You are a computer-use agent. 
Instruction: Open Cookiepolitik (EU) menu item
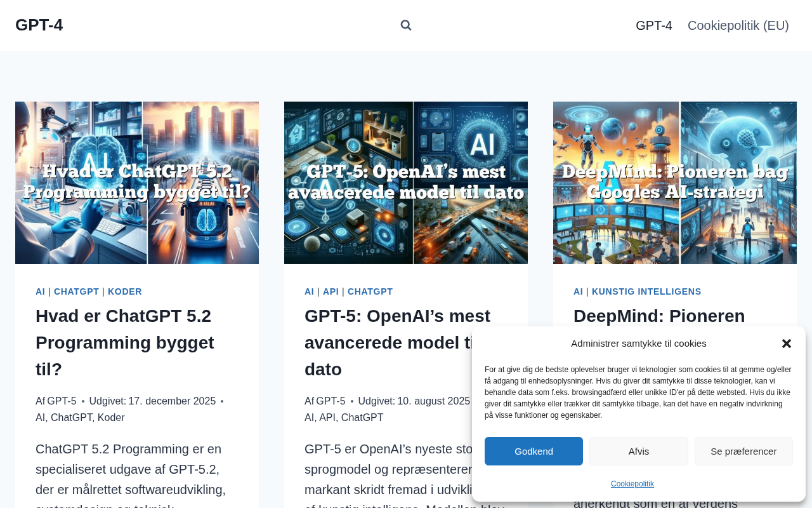pyautogui.click(x=738, y=25)
